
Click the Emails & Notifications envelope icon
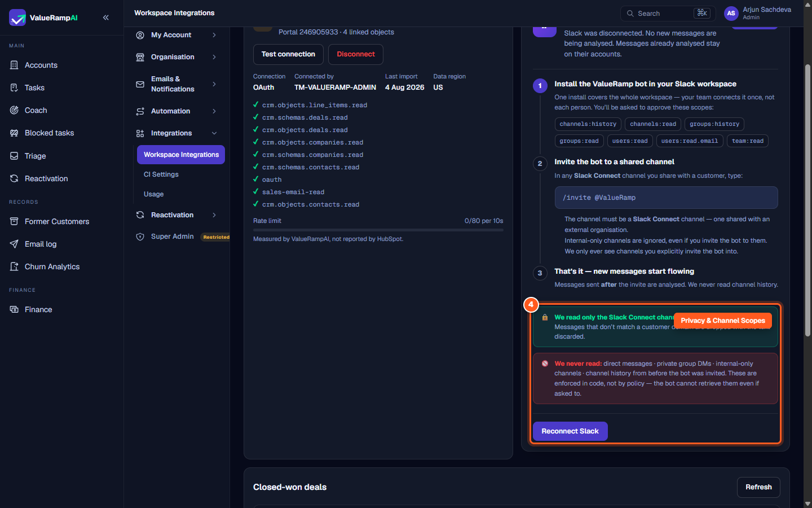coord(140,84)
